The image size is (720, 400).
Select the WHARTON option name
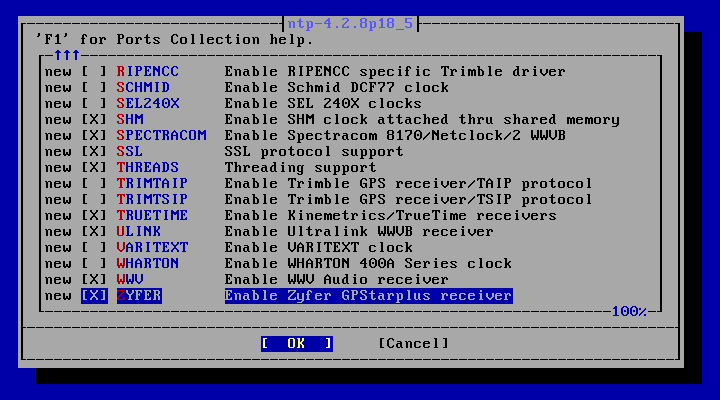148,264
